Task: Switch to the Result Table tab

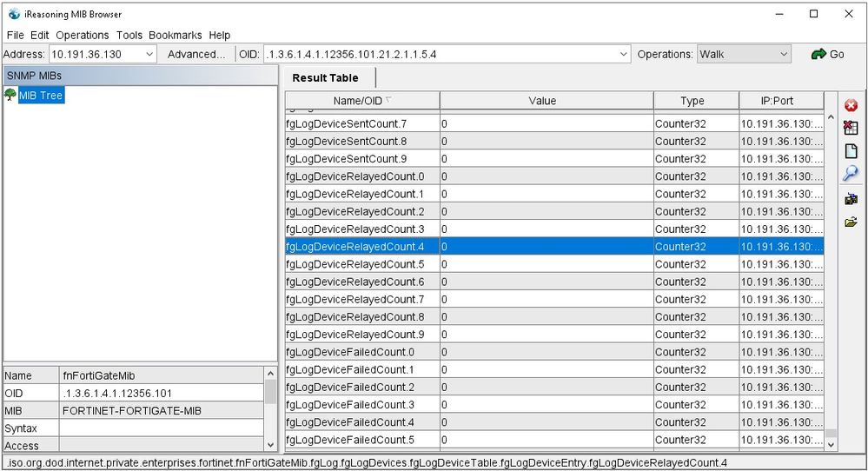Action: 326,78
